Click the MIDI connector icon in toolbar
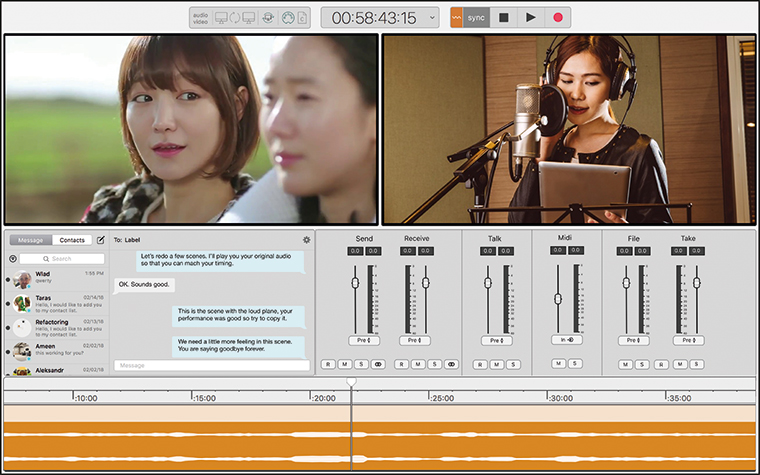The width and height of the screenshot is (760, 475). pyautogui.click(x=288, y=17)
